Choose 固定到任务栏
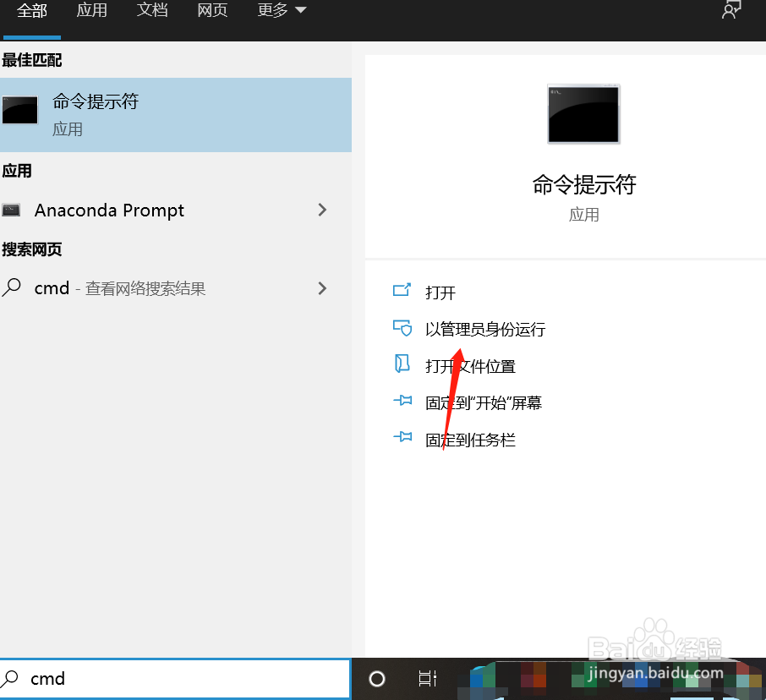766x700 pixels. point(470,440)
